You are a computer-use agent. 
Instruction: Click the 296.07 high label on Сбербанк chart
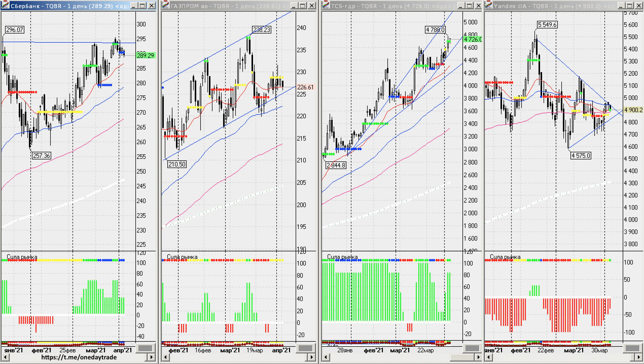point(15,30)
